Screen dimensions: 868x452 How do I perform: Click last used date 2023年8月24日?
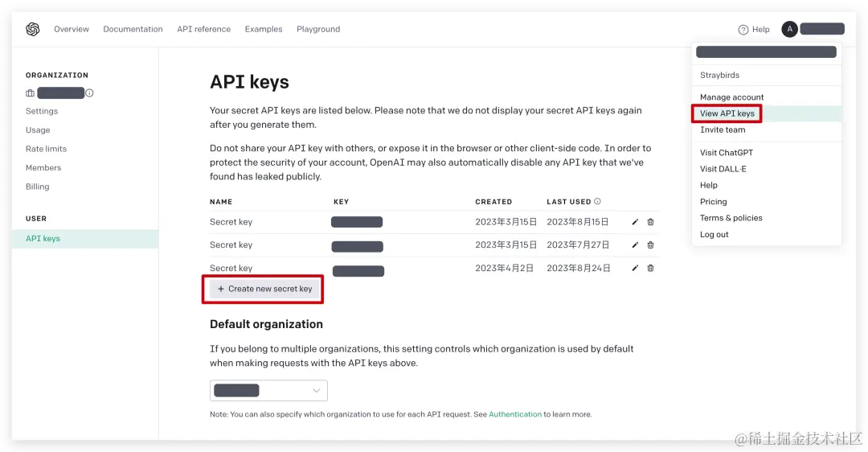[579, 268]
